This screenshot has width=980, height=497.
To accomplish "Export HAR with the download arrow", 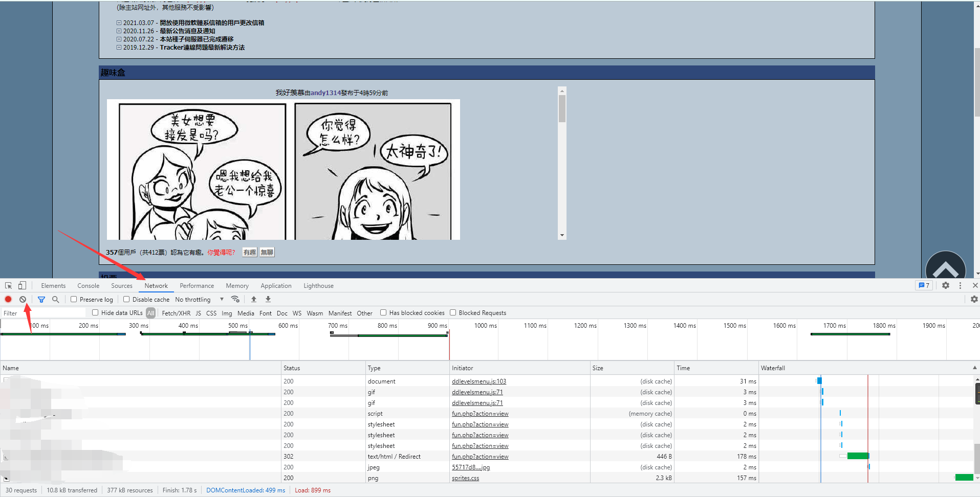I will pos(268,299).
